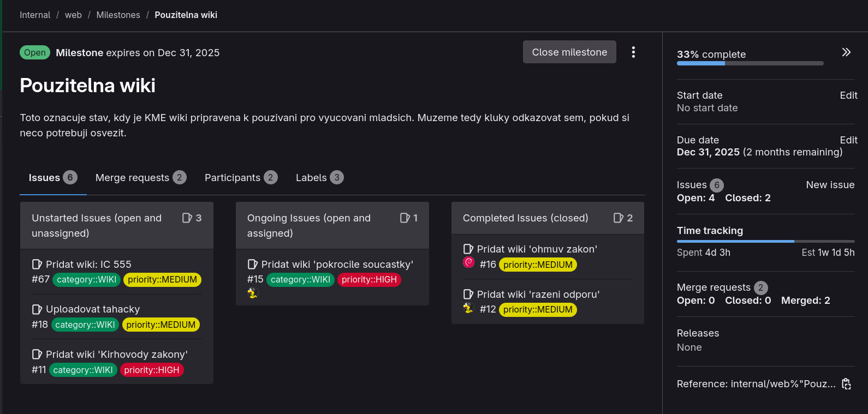This screenshot has width=868, height=414.
Task: Click the New issue link
Action: [x=830, y=185]
